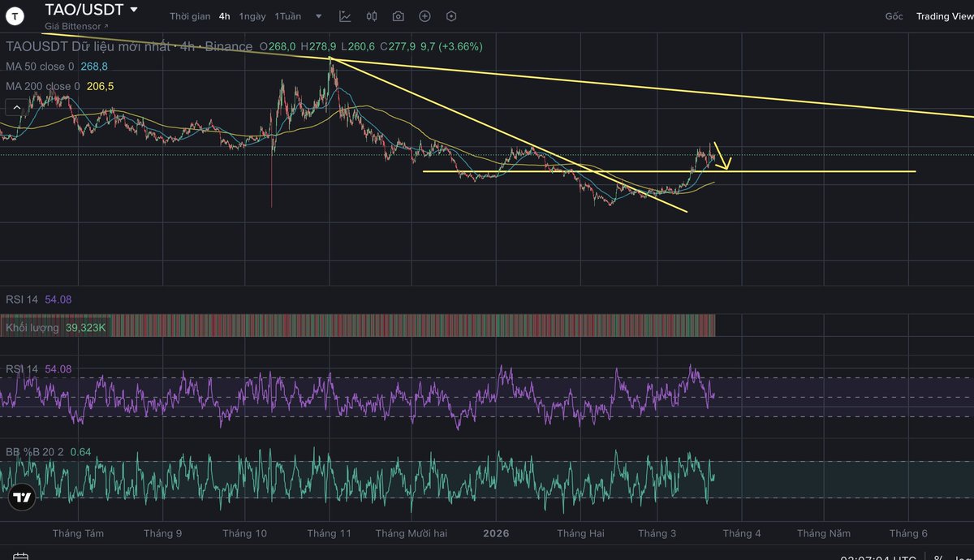The width and height of the screenshot is (974, 560).
Task: Switch to the Trading View tab
Action: [x=944, y=16]
